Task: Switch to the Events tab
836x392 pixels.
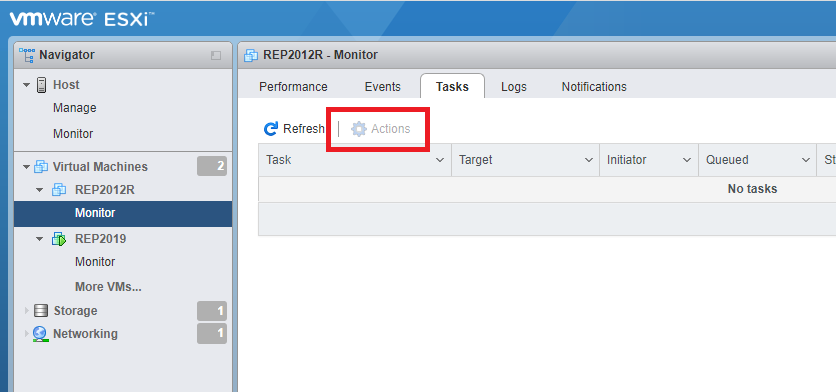Action: tap(382, 86)
